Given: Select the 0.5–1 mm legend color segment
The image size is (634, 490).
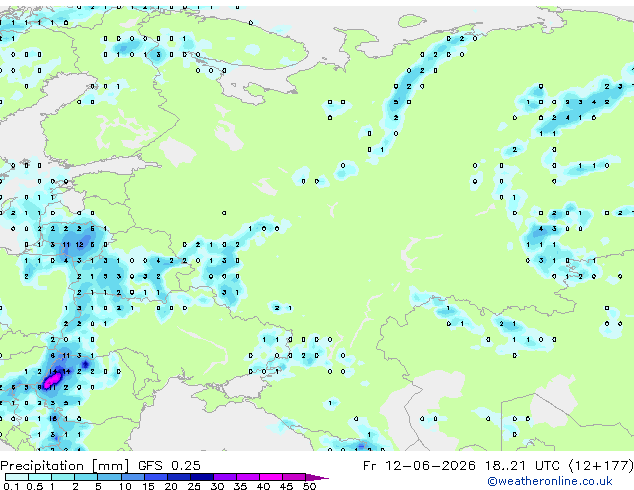Looking at the screenshot, I should point(40,477).
